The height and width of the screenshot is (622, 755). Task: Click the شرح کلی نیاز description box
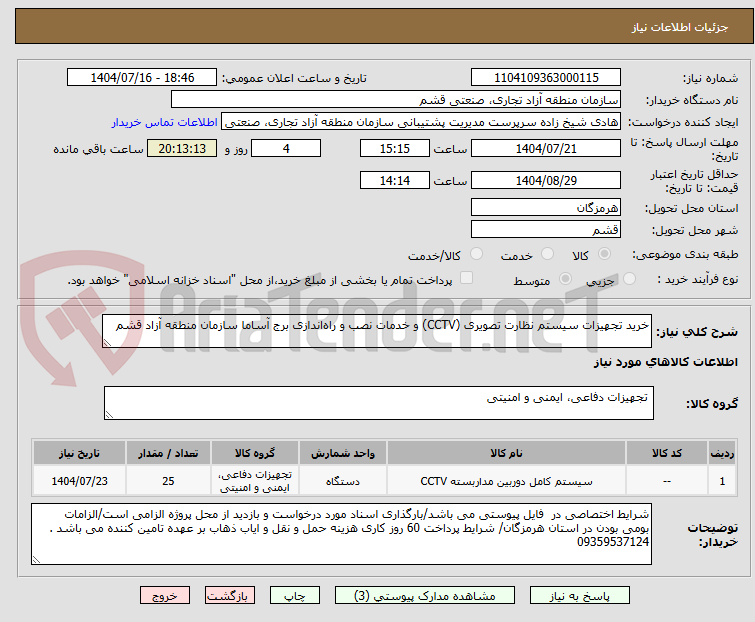[377, 331]
